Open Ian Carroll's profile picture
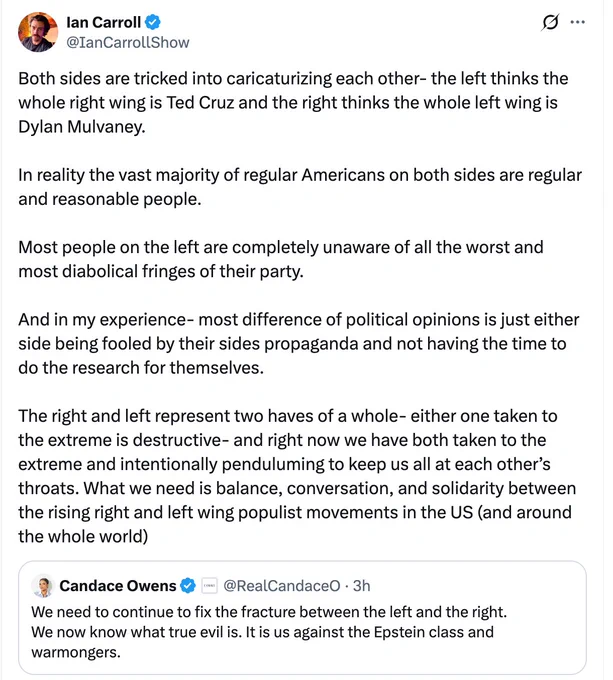The image size is (613, 680). point(38,32)
